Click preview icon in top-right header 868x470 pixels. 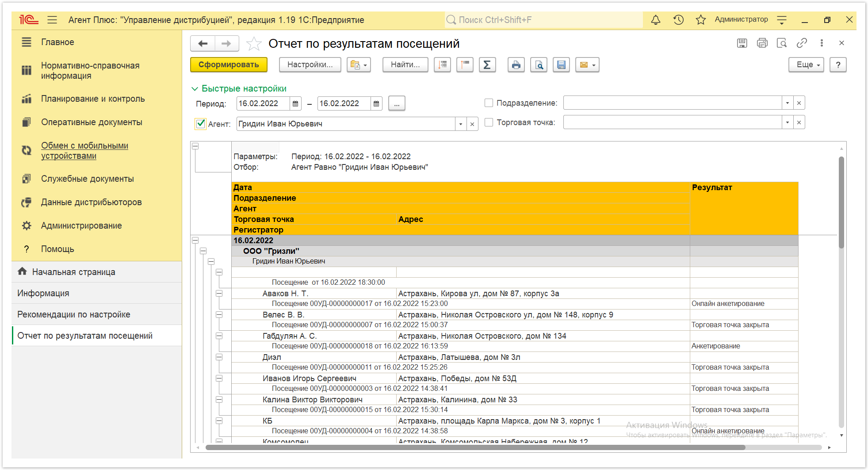click(782, 43)
